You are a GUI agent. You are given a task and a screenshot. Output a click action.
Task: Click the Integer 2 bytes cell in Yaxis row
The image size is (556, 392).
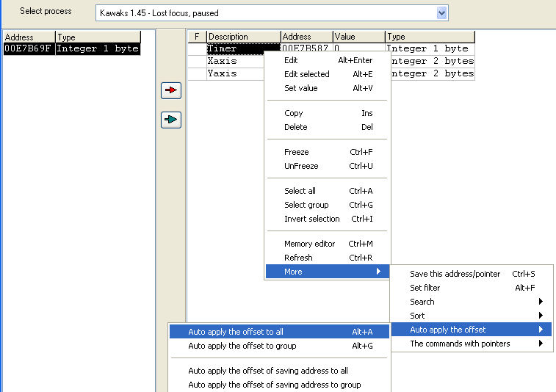(433, 73)
